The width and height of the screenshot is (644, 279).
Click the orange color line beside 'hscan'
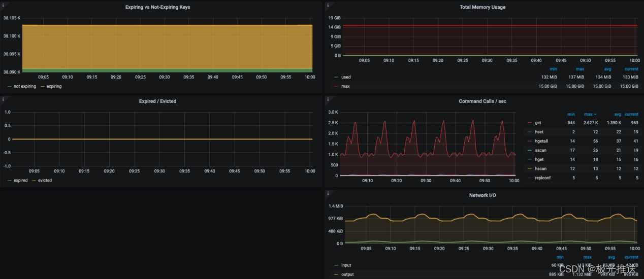tap(530, 169)
